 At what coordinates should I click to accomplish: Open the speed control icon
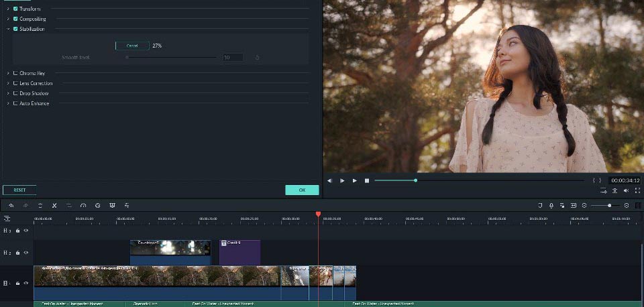pyautogui.click(x=83, y=205)
